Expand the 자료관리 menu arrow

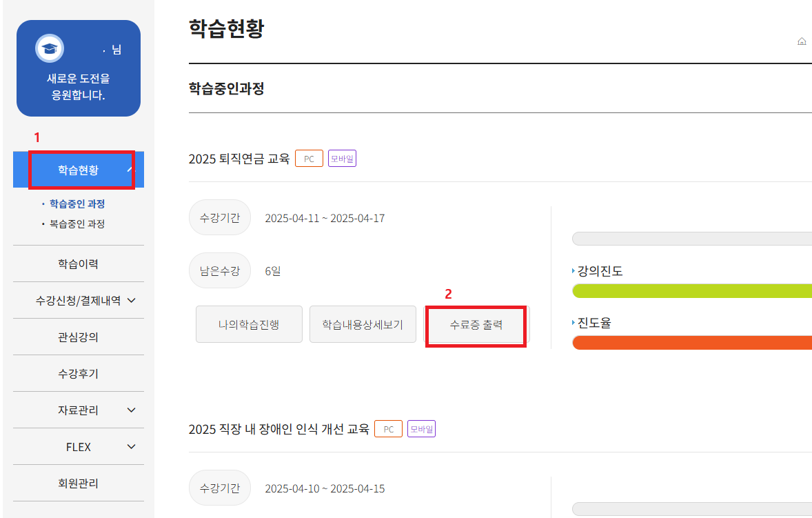[132, 410]
